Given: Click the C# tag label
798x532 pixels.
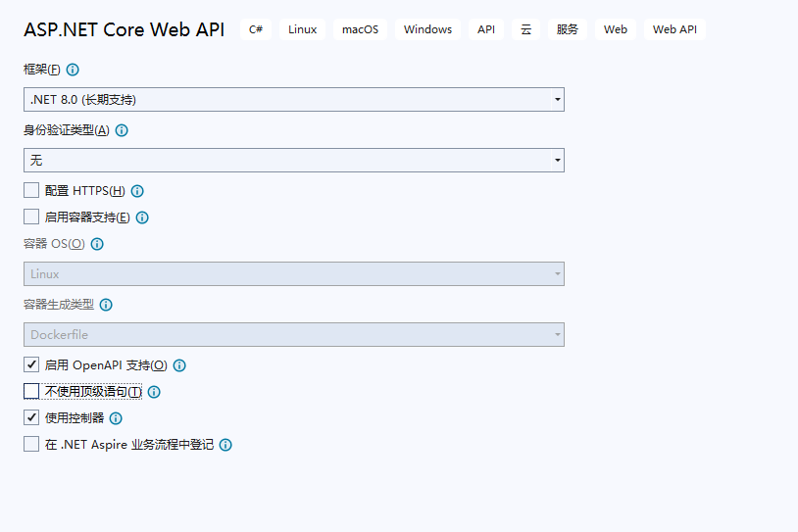Looking at the screenshot, I should tap(256, 29).
